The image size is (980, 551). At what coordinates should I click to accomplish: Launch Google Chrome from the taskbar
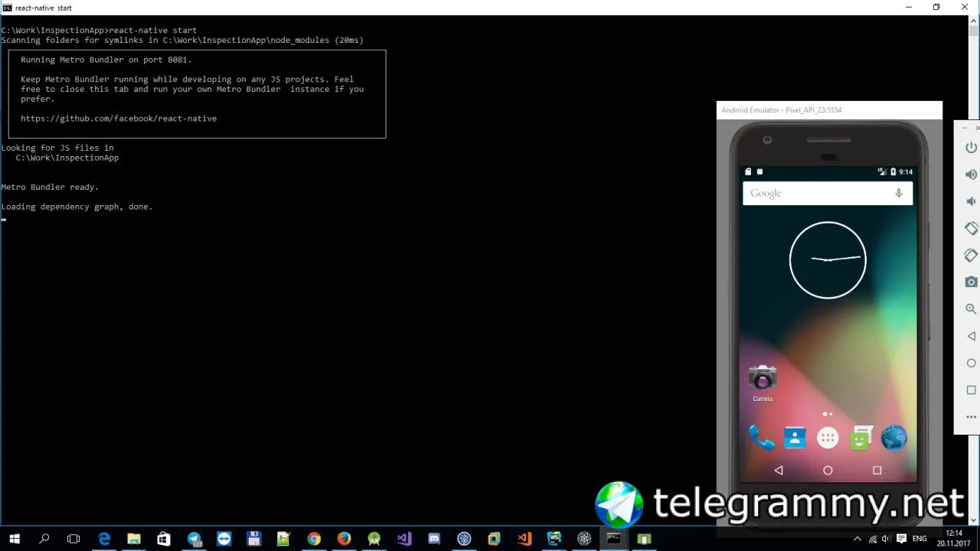click(314, 539)
